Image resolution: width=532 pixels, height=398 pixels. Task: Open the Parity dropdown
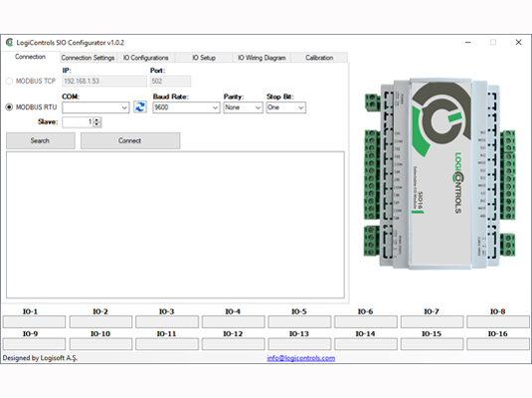point(243,107)
